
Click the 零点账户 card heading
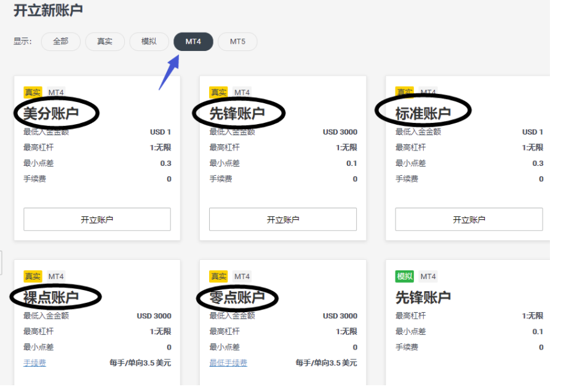coord(237,297)
